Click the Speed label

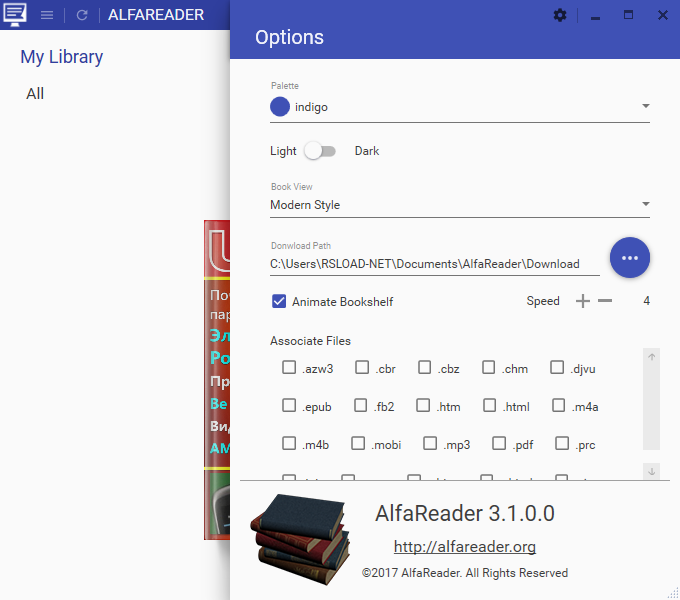point(543,301)
